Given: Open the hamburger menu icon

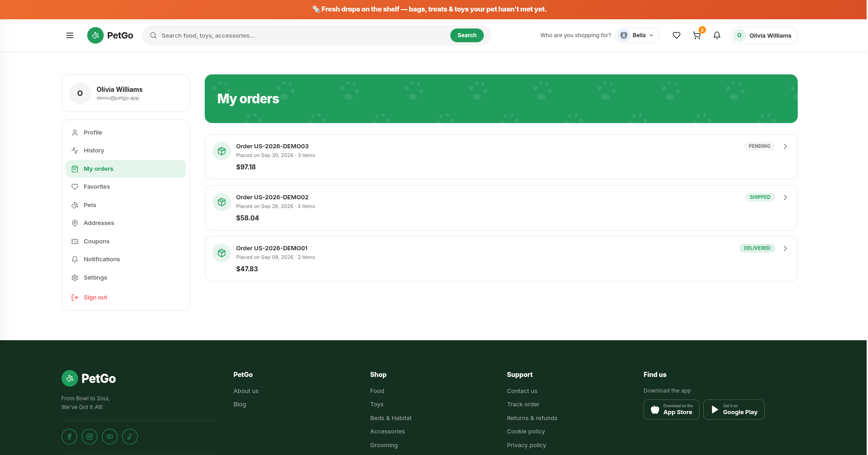Looking at the screenshot, I should tap(70, 35).
